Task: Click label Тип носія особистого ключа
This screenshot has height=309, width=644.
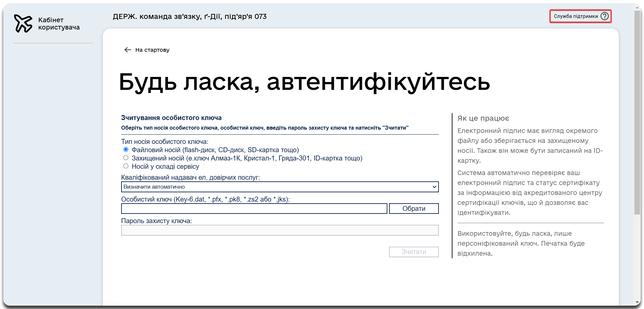Action: click(165, 142)
